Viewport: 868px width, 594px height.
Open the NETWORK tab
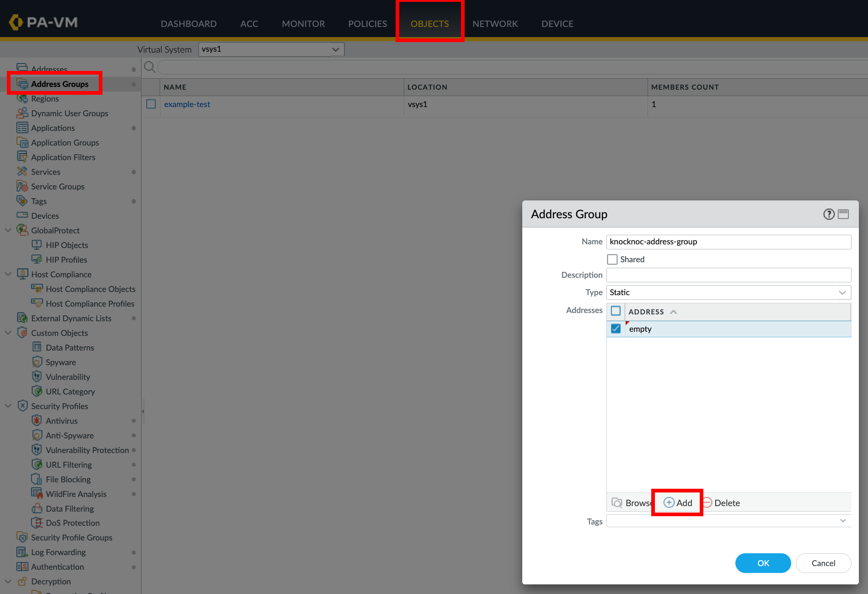(495, 24)
